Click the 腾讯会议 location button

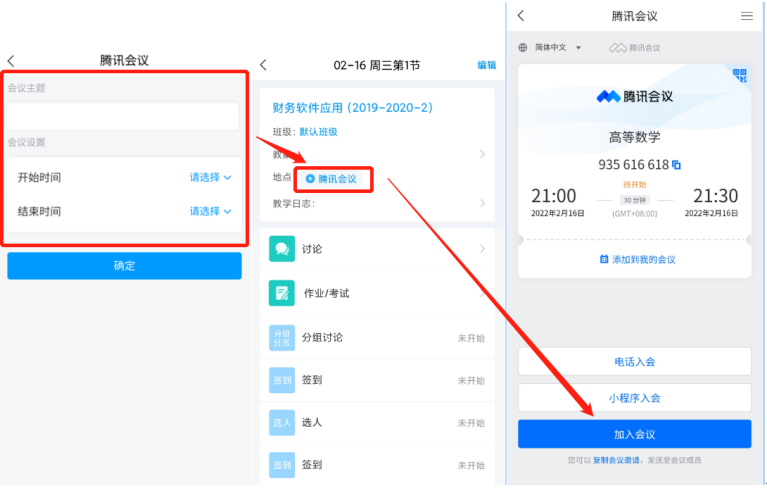(x=333, y=179)
